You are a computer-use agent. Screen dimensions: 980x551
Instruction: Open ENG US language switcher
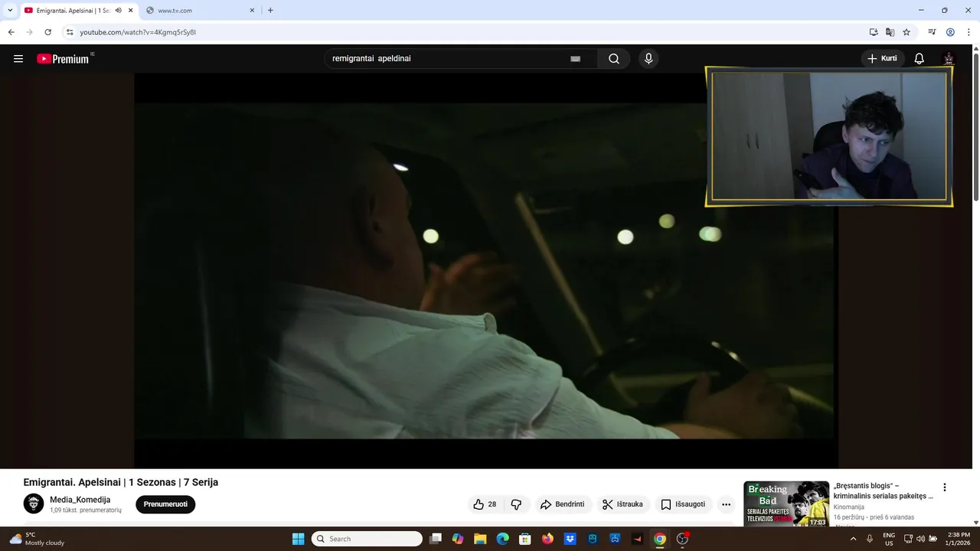pos(889,539)
